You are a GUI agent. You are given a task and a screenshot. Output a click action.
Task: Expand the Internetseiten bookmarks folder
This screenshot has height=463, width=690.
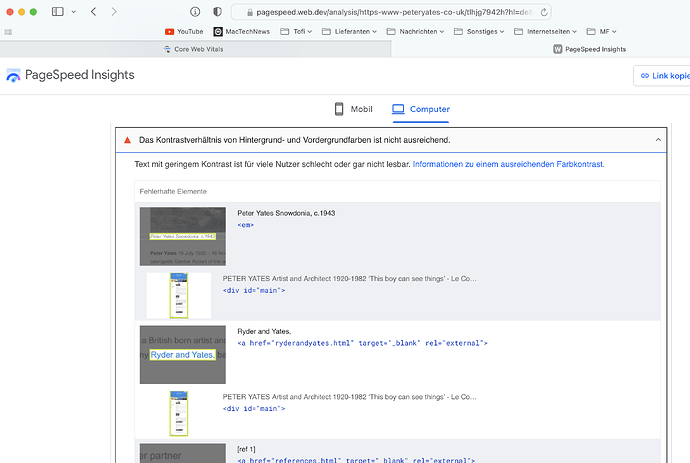pos(546,32)
